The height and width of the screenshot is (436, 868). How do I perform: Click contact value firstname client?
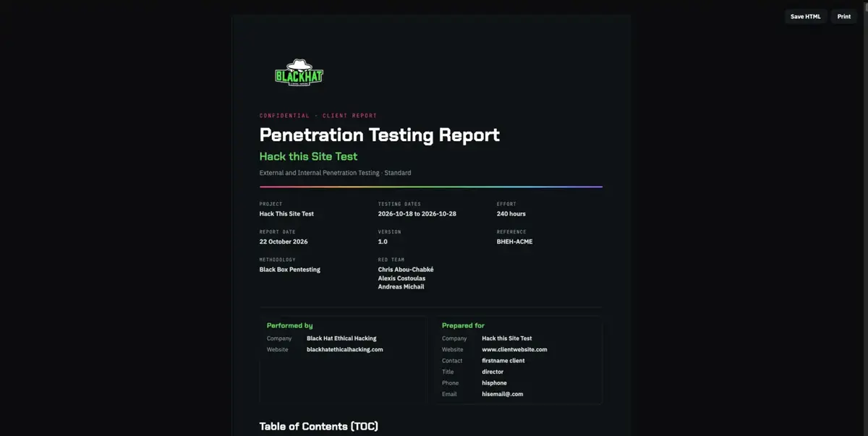[503, 361]
